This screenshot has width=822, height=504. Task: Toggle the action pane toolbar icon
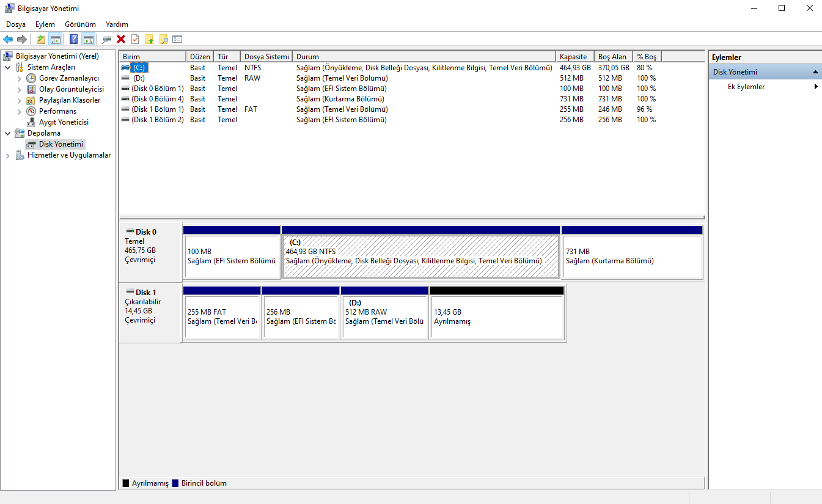[x=88, y=40]
